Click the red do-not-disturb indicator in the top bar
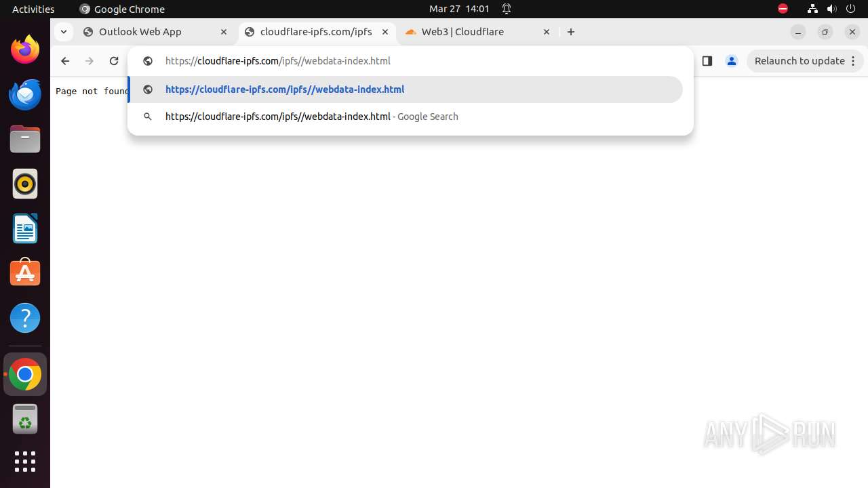 (783, 9)
